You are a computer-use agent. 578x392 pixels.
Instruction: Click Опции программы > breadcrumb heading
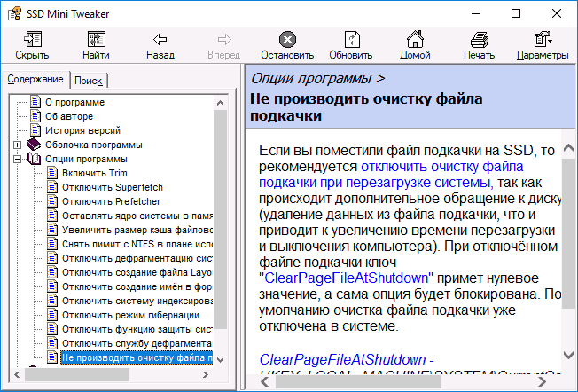coord(317,79)
